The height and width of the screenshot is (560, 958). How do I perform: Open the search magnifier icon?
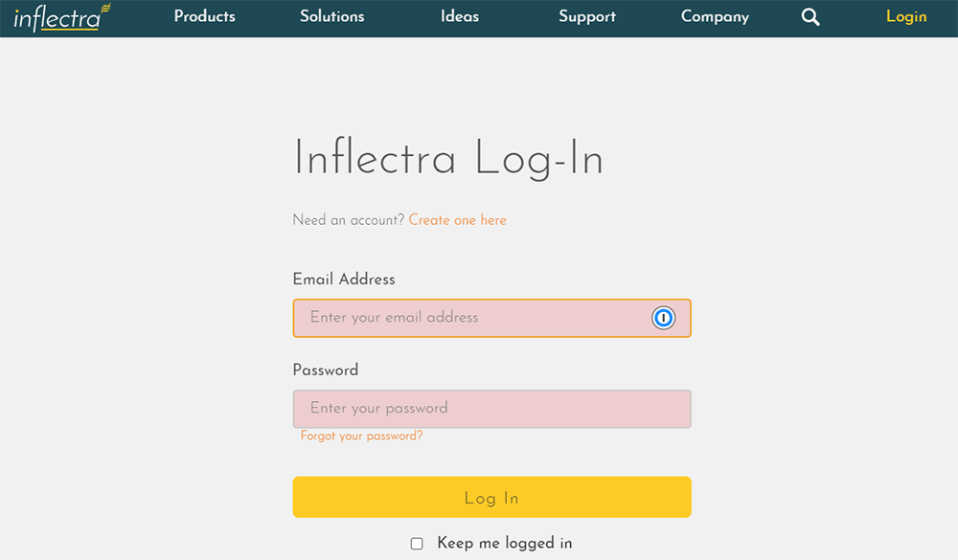click(810, 17)
